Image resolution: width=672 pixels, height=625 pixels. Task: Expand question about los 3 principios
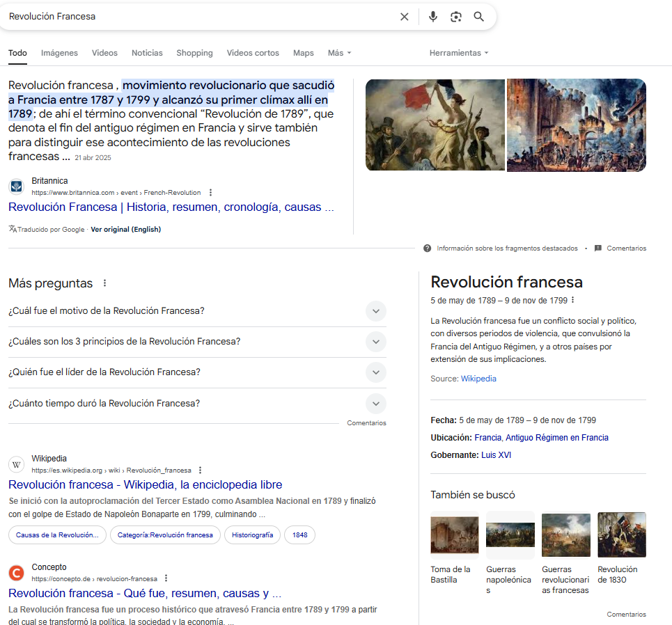[x=375, y=342]
